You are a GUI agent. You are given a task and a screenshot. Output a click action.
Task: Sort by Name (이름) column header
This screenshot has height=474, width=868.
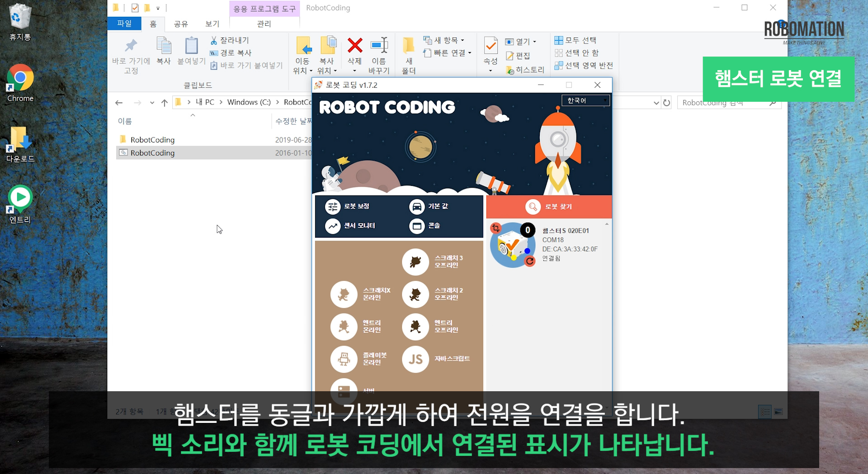(x=125, y=121)
